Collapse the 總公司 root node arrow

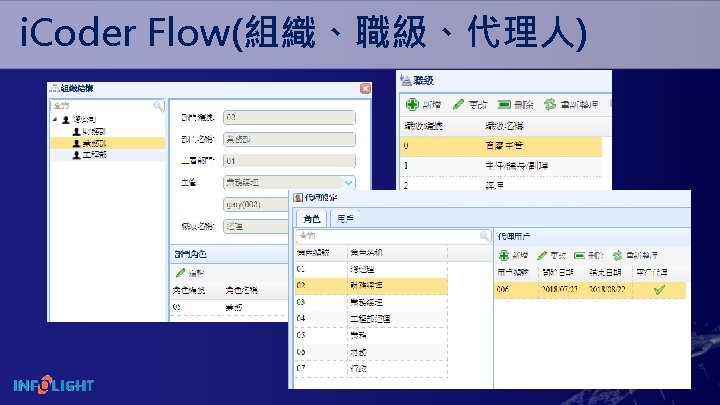pos(56,119)
